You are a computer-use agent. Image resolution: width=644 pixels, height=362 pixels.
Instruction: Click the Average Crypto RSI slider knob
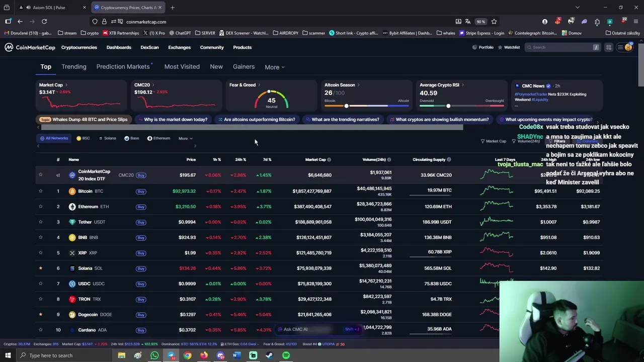[x=448, y=106]
